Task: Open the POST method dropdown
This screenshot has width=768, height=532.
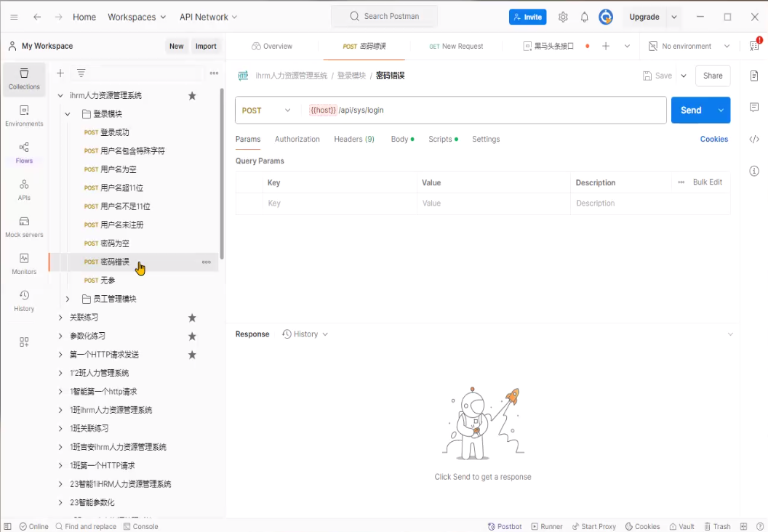Action: pos(266,110)
